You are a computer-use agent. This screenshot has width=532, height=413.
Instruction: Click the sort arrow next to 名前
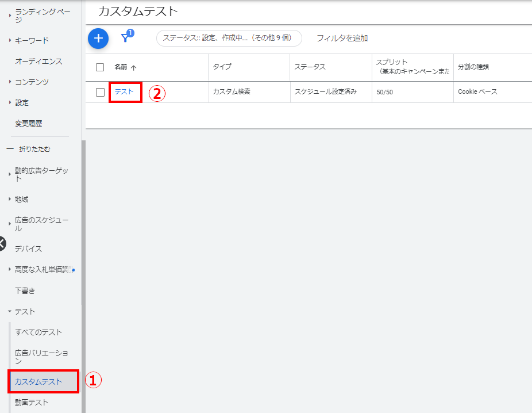click(134, 67)
